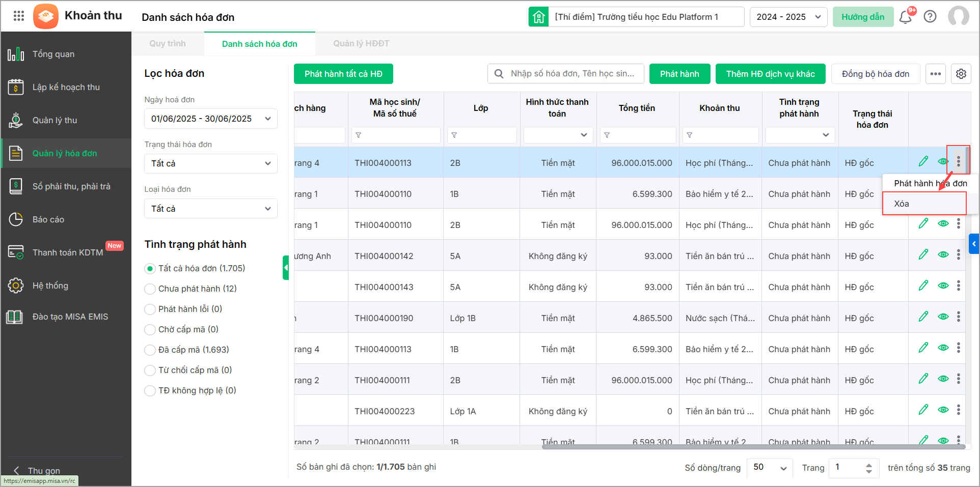This screenshot has width=980, height=487.
Task: Open Báo cáo in the sidebar
Action: click(x=48, y=219)
